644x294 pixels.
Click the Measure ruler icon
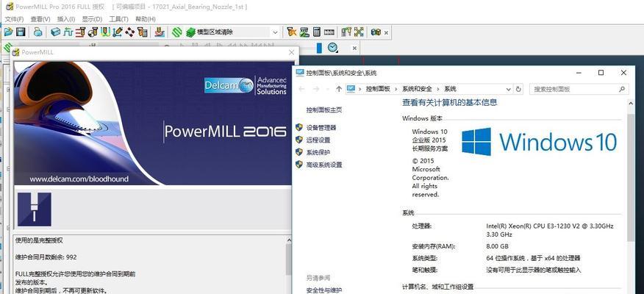[x=329, y=32]
